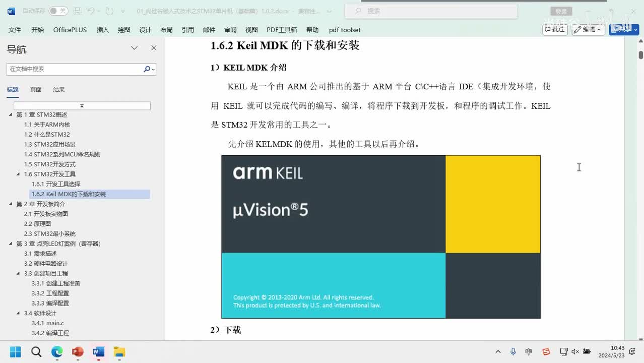
Task: Select heading 2.1 开发板实物图
Action: pyautogui.click(x=46, y=214)
